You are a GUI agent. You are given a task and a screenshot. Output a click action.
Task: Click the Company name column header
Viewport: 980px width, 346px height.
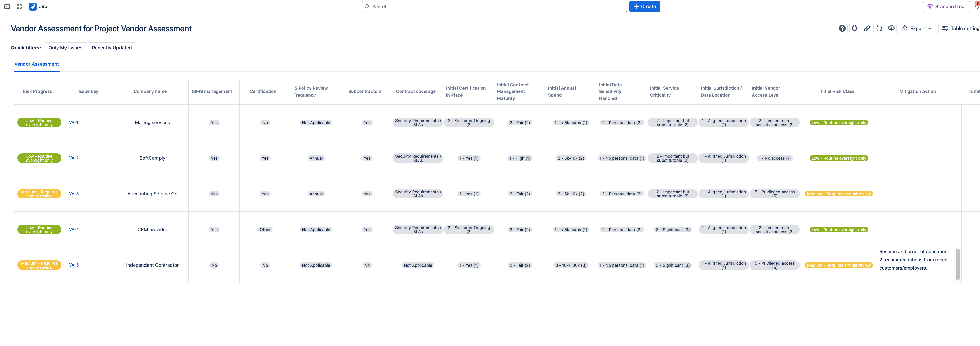coord(150,92)
